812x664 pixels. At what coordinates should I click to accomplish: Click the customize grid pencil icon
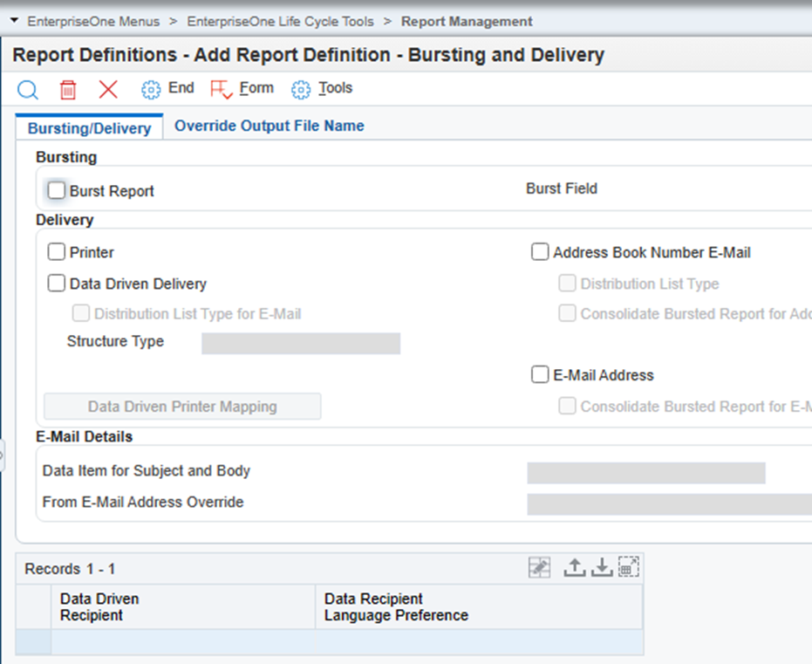click(x=540, y=567)
